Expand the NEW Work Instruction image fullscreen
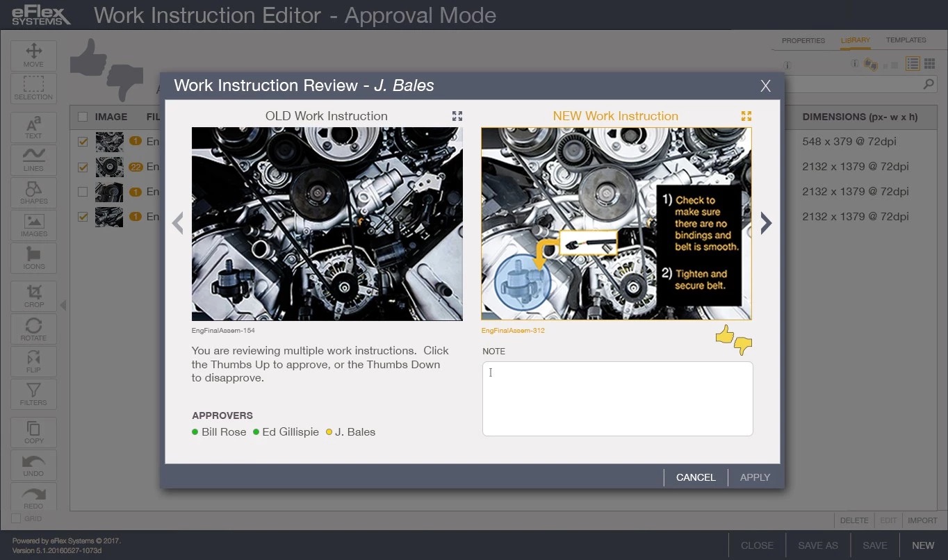The width and height of the screenshot is (948, 560). pyautogui.click(x=746, y=116)
